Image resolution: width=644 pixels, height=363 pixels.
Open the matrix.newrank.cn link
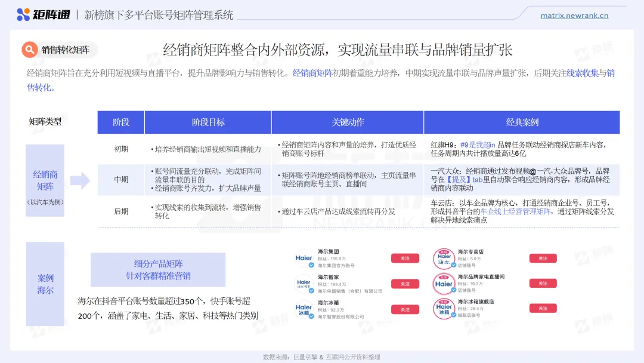tap(574, 16)
